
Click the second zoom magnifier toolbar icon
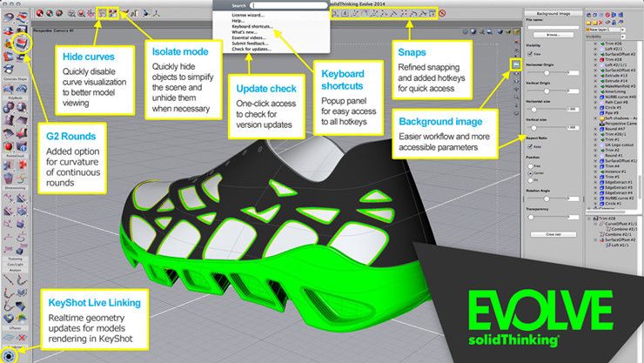pyautogui.click(x=81, y=14)
